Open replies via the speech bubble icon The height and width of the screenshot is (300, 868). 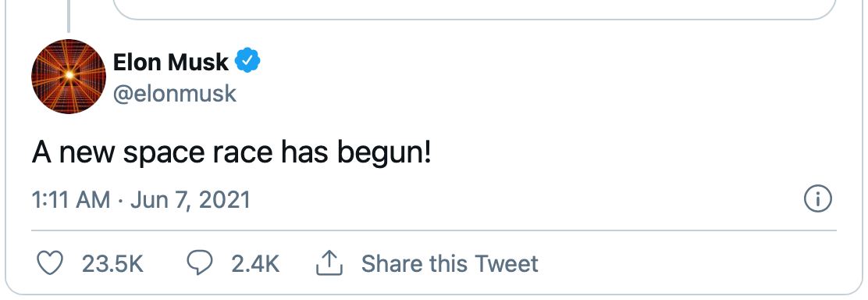200,262
